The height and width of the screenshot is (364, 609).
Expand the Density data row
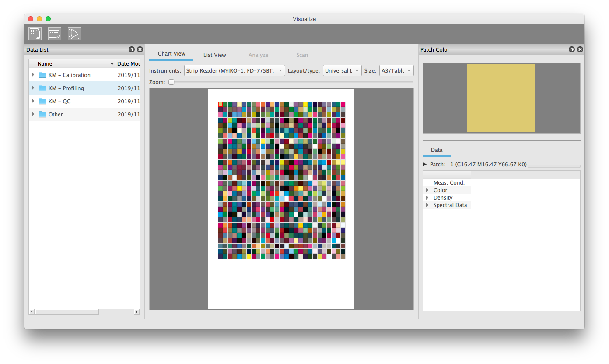(427, 198)
